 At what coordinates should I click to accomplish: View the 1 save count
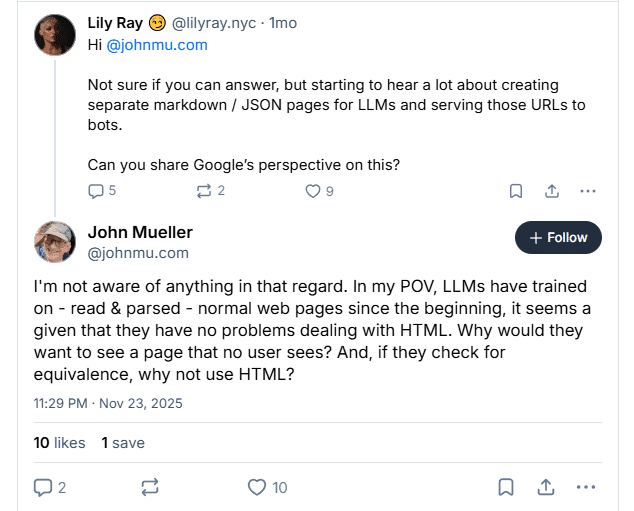click(x=123, y=443)
